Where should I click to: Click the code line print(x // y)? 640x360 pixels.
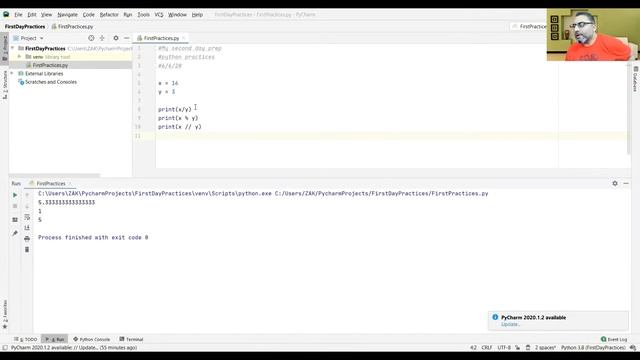click(x=180, y=127)
